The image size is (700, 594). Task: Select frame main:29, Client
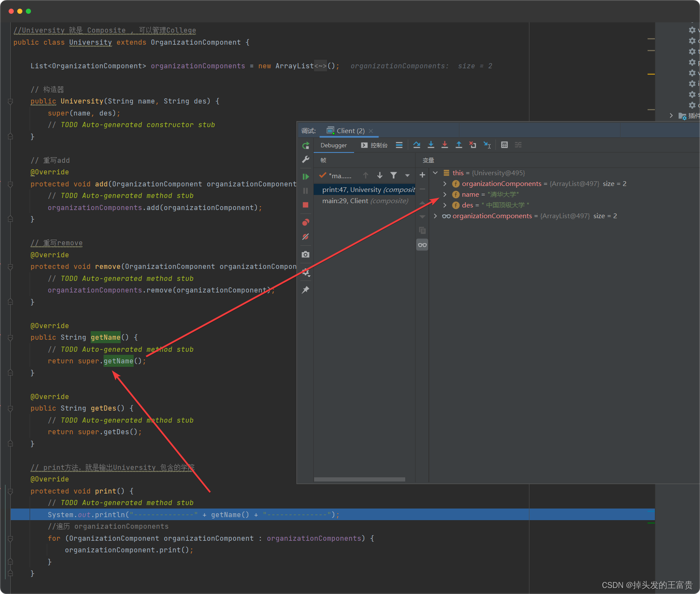click(365, 201)
